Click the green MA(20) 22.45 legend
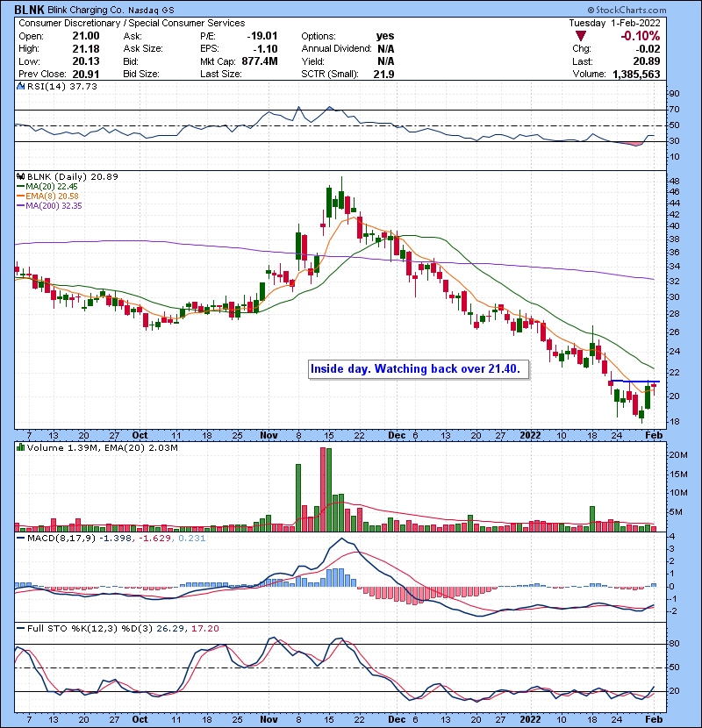This screenshot has width=702, height=728. tap(47, 186)
